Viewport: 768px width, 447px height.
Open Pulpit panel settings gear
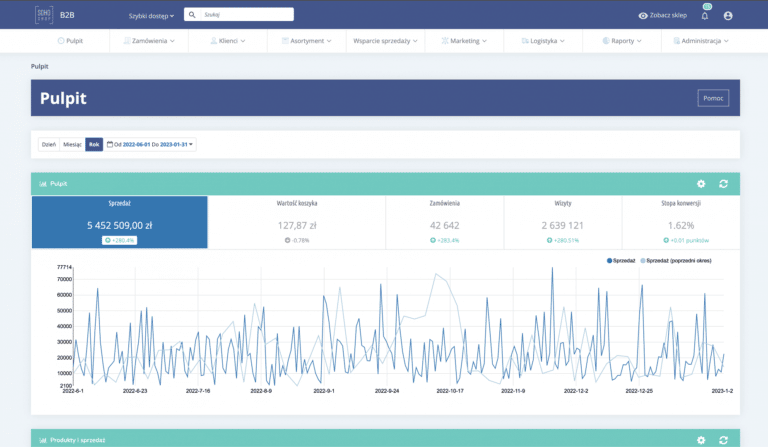click(701, 184)
